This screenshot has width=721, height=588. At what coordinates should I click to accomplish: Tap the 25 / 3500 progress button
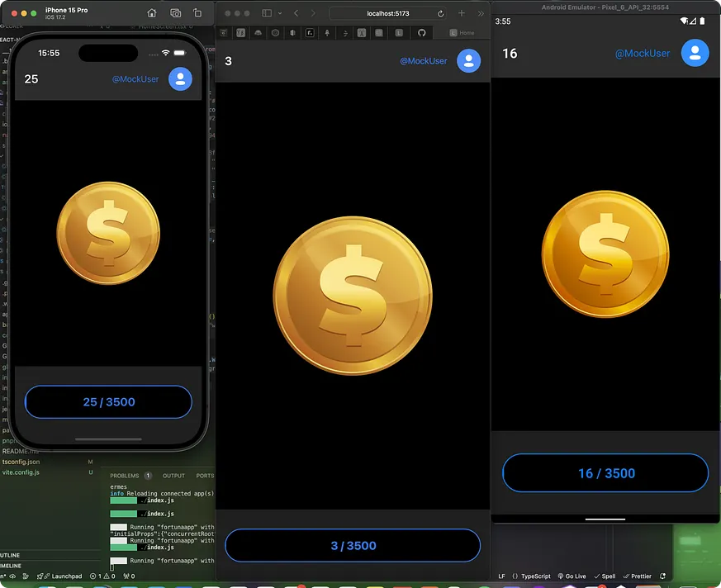pyautogui.click(x=108, y=402)
